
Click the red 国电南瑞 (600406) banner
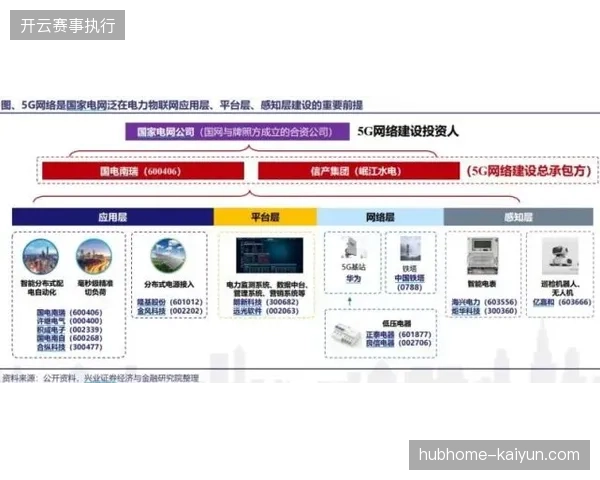pos(143,171)
